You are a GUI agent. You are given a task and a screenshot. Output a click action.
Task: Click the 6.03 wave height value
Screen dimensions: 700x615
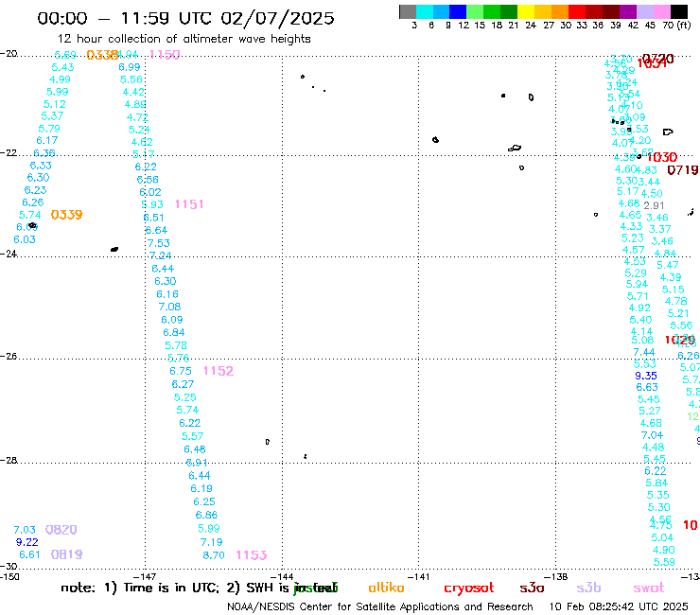coord(25,239)
